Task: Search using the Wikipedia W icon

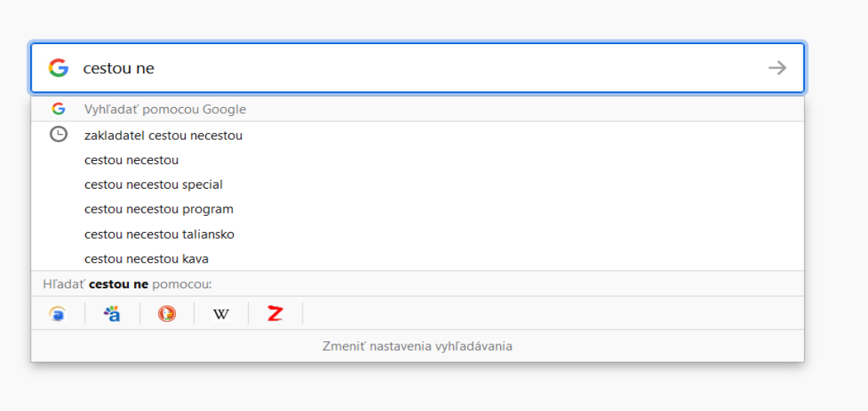Action: coord(221,314)
